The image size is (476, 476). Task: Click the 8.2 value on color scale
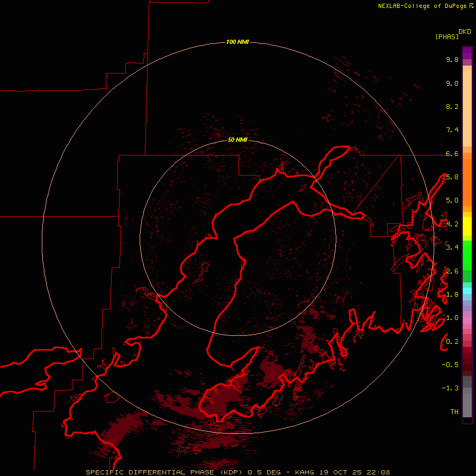(x=452, y=106)
